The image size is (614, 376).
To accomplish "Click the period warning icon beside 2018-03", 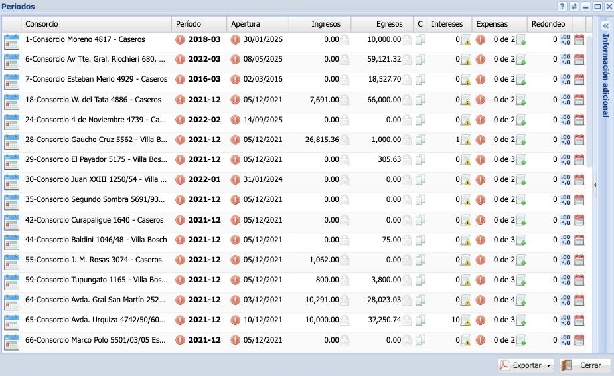I will click(x=180, y=40).
